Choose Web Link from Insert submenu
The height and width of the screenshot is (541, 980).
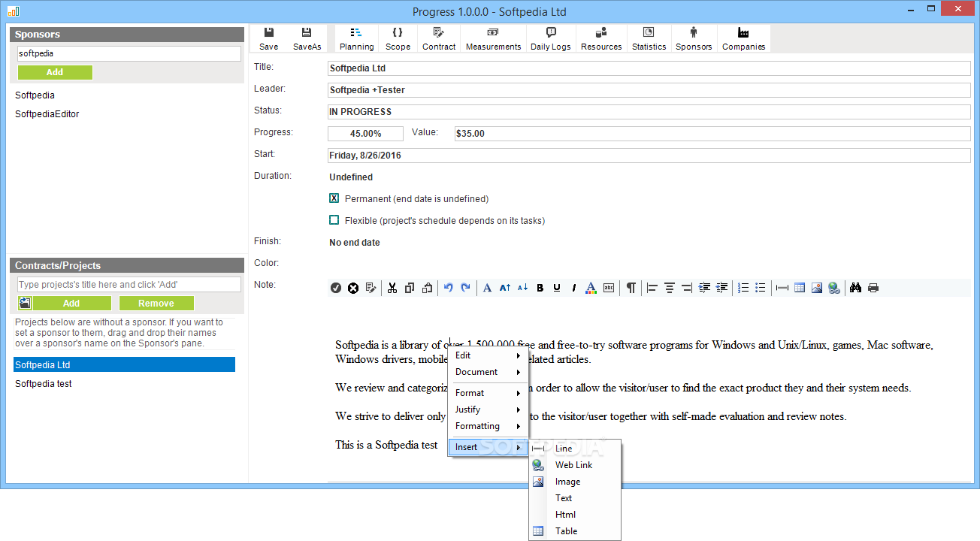click(x=575, y=465)
